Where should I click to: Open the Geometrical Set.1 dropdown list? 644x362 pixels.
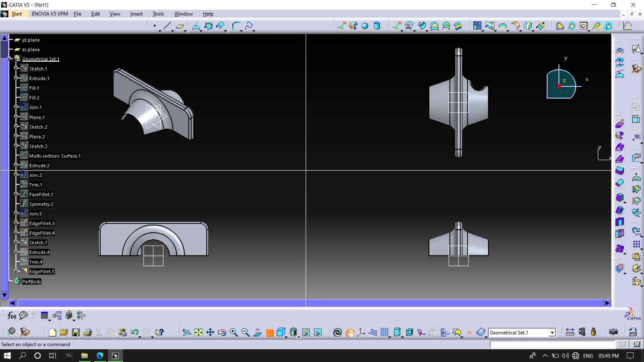tap(552, 333)
